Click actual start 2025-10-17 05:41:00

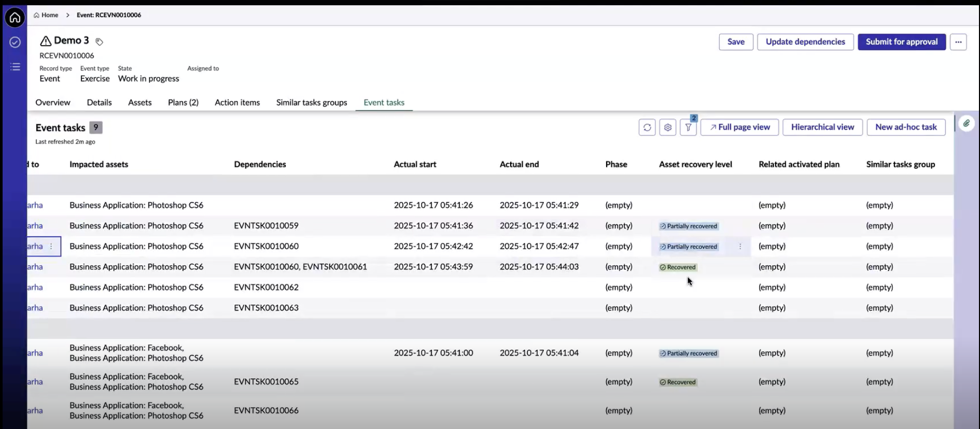coord(433,353)
